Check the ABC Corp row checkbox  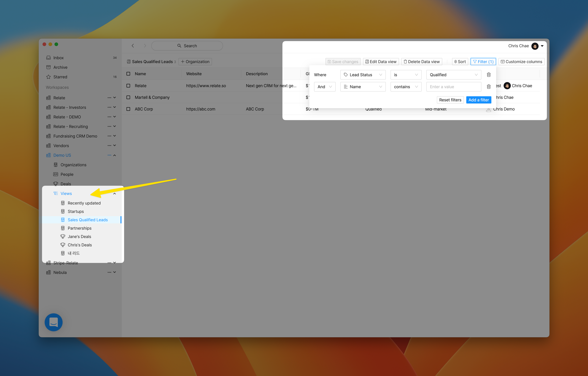pyautogui.click(x=128, y=109)
